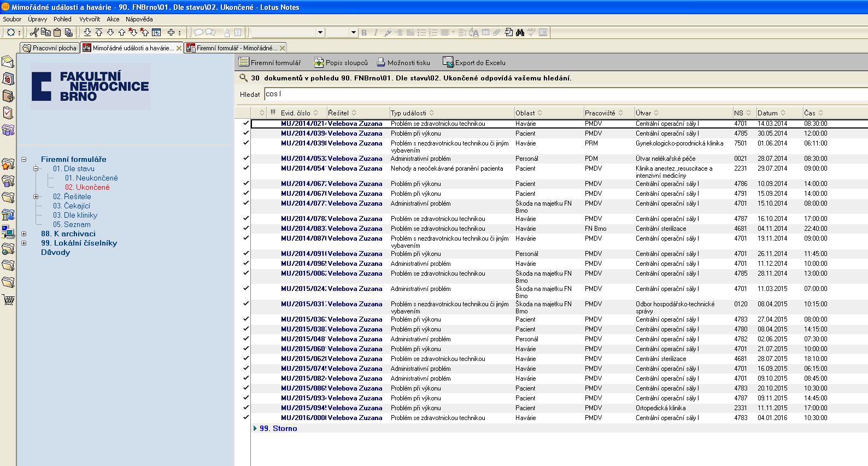The image size is (868, 466).
Task: Click into the Hledat search field
Action: tap(566, 94)
